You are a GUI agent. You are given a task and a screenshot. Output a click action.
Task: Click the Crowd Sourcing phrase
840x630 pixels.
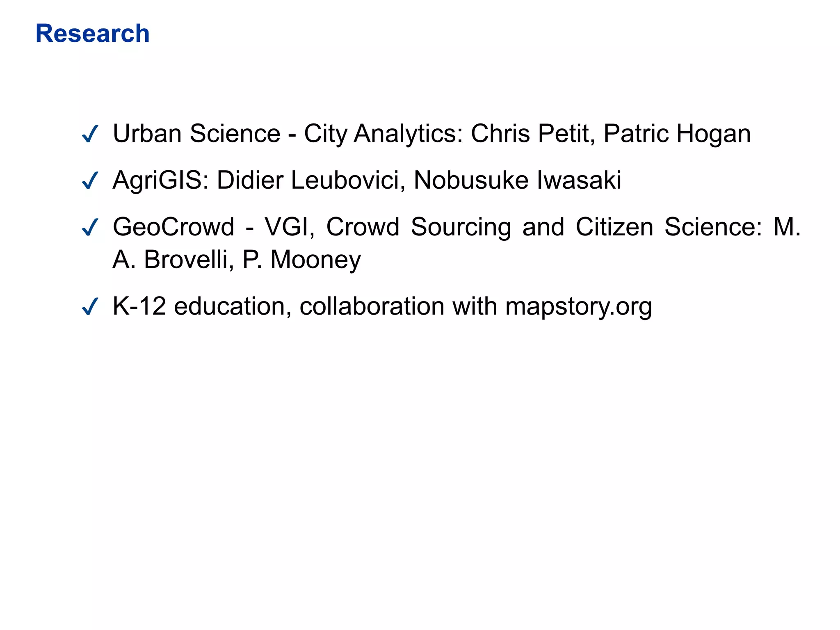coord(418,227)
